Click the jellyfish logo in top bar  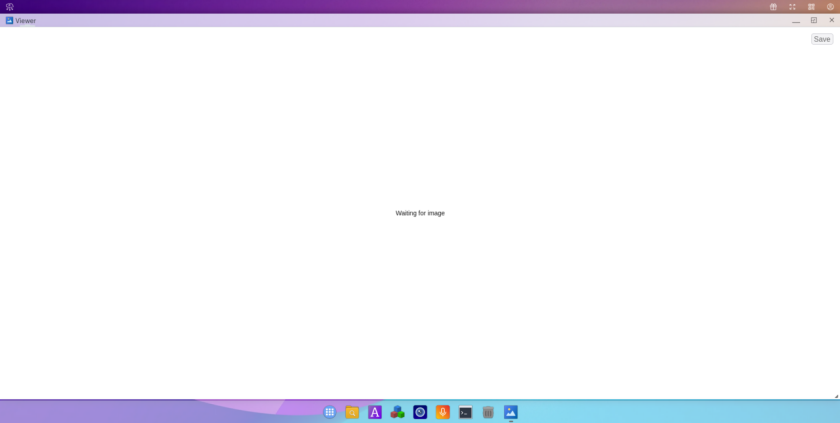10,6
